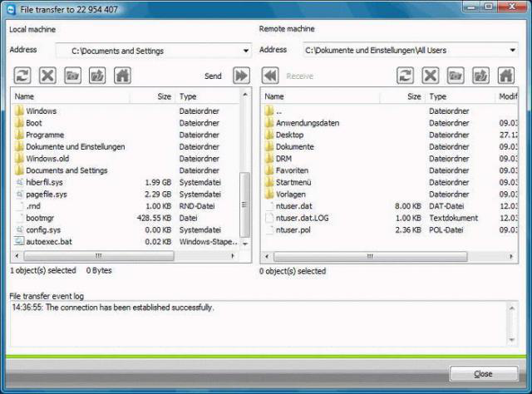532x394 pixels.
Task: Sort local list by Size column
Action: [x=152, y=96]
